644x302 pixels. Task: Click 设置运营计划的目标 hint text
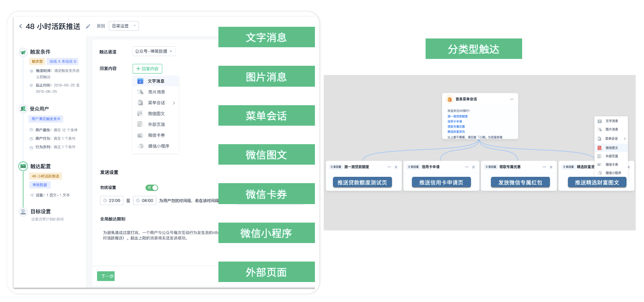coord(47,219)
